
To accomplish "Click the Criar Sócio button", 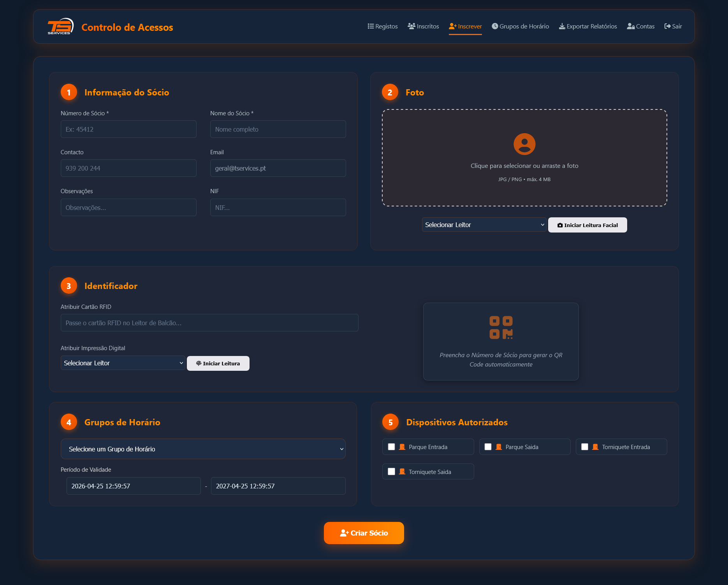I will [364, 533].
